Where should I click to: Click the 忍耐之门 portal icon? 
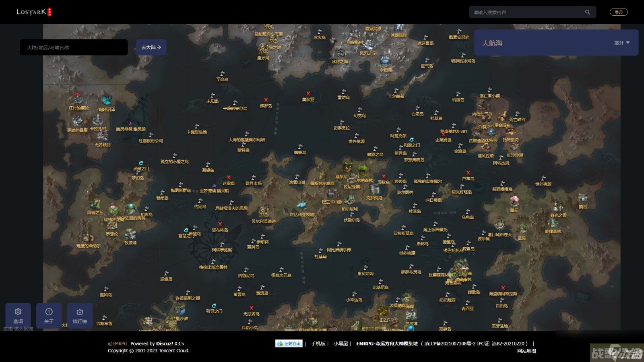click(x=141, y=163)
